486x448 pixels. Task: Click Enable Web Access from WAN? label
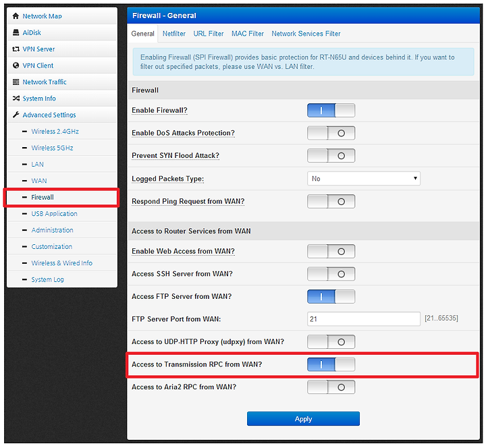(x=183, y=251)
